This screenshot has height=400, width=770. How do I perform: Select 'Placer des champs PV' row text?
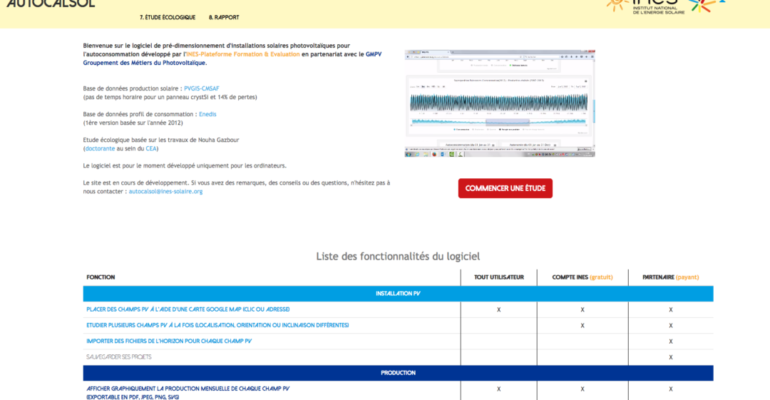click(x=188, y=310)
